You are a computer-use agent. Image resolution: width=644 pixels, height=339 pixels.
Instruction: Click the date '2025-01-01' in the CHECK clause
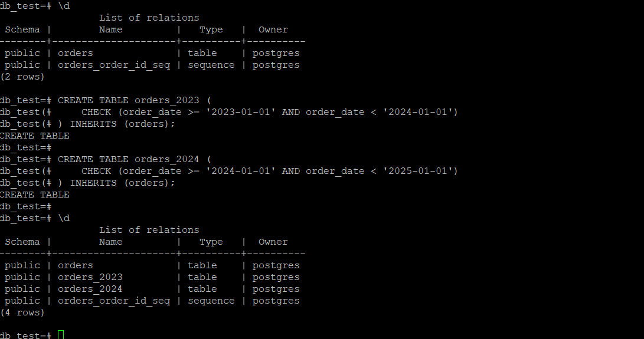coord(418,171)
